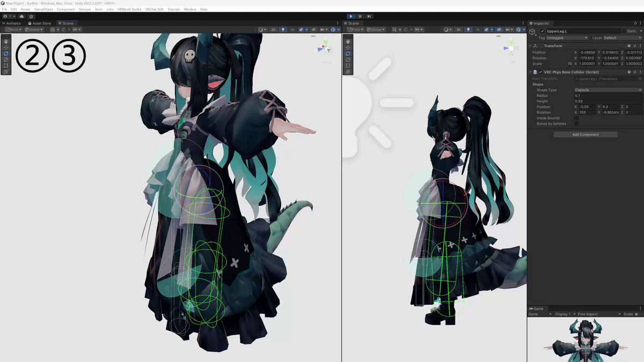Select the Transform tool in left Scene view
Image resolution: width=644 pixels, height=362 pixels.
(x=6, y=71)
